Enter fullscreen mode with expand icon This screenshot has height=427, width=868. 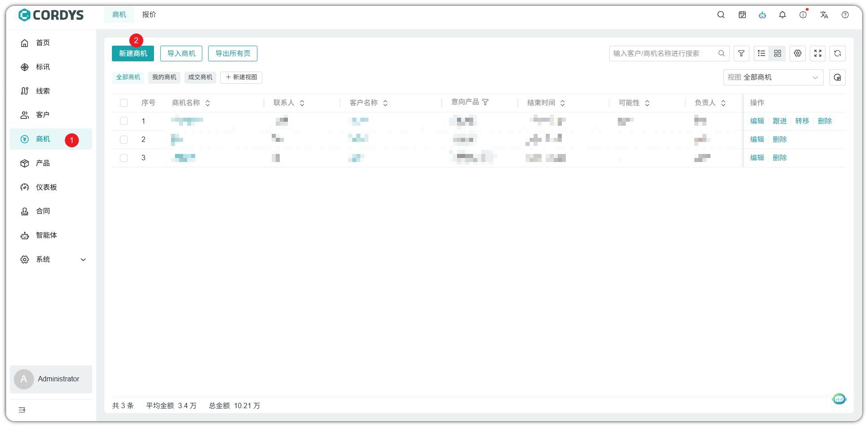pyautogui.click(x=818, y=54)
